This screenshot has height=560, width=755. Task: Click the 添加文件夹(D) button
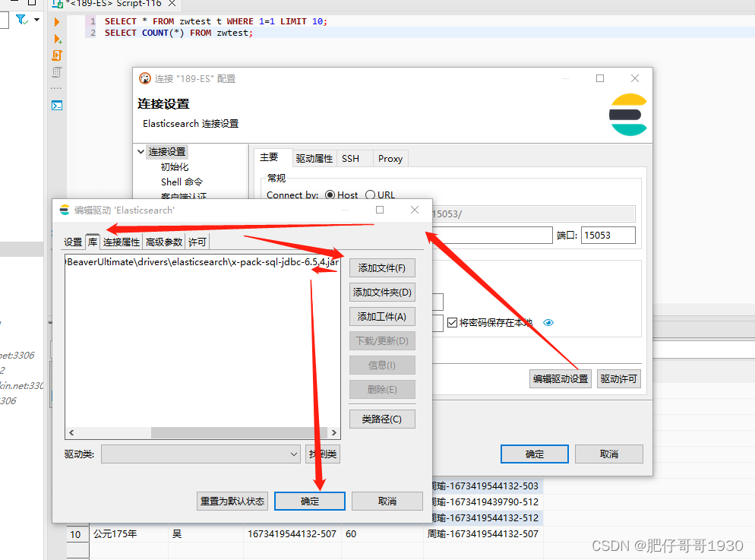[382, 293]
